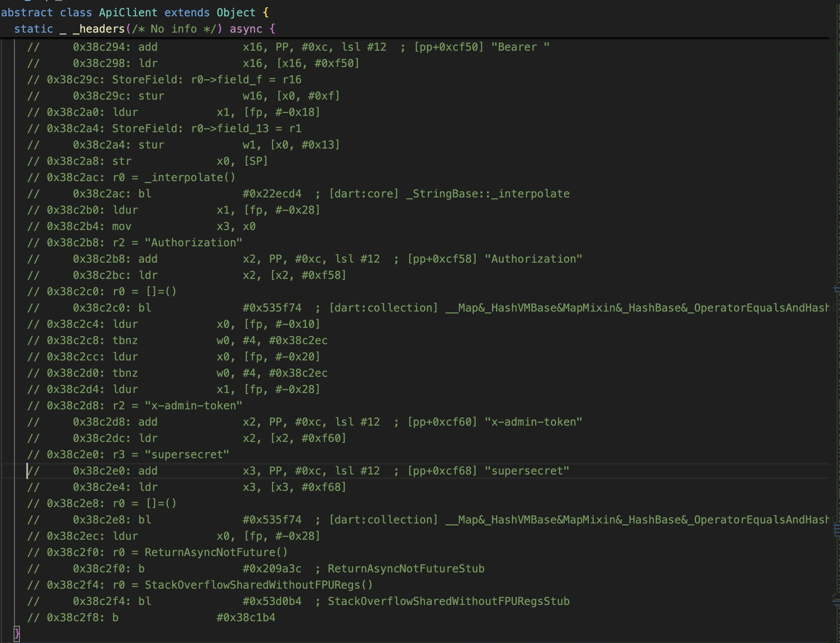This screenshot has height=643, width=840.
Task: Click the closing brace at the file end
Action: [17, 633]
